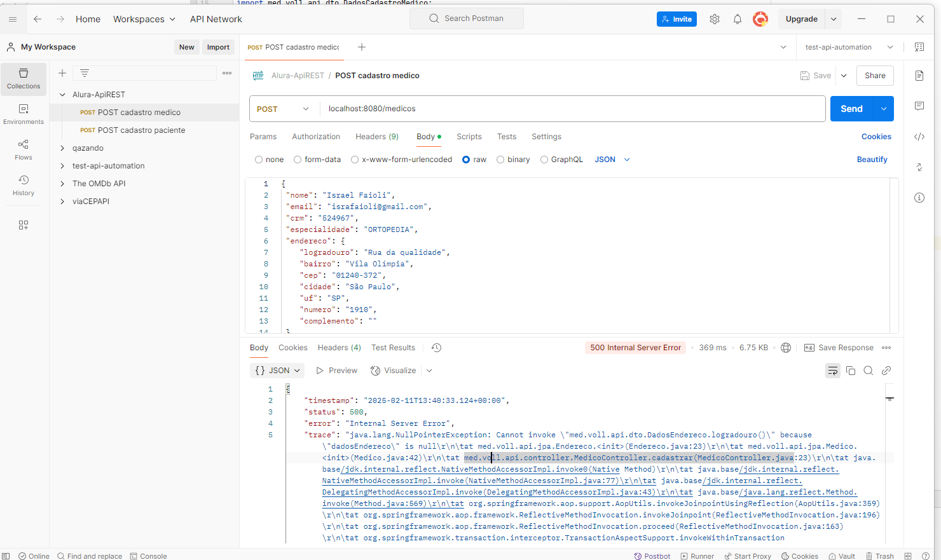Open the test-api-automation environment dropdown
Screen dimensions: 941x560
pos(849,47)
